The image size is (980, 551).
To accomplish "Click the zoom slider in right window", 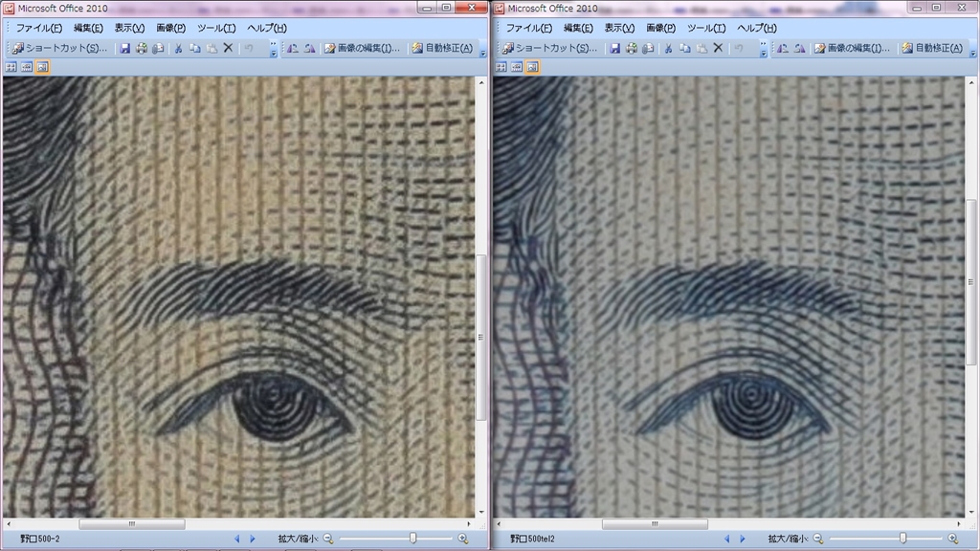I will pyautogui.click(x=902, y=538).
